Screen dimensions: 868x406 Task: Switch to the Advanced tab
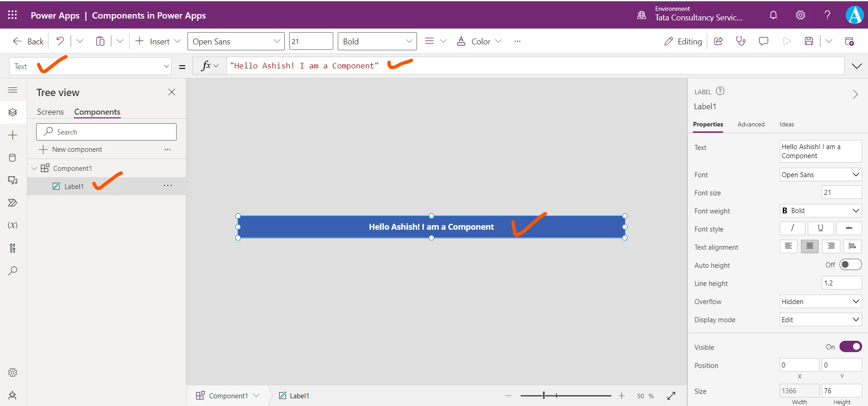[x=751, y=124]
